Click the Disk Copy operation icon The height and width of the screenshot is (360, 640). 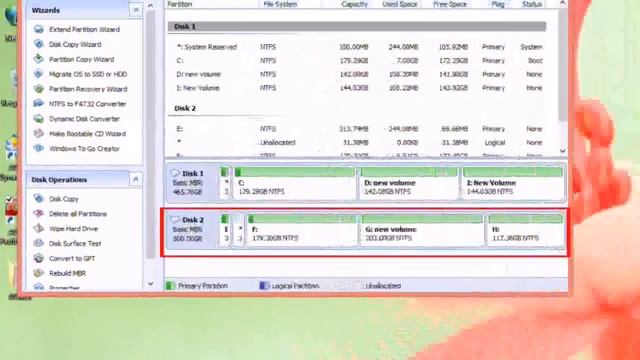39,199
